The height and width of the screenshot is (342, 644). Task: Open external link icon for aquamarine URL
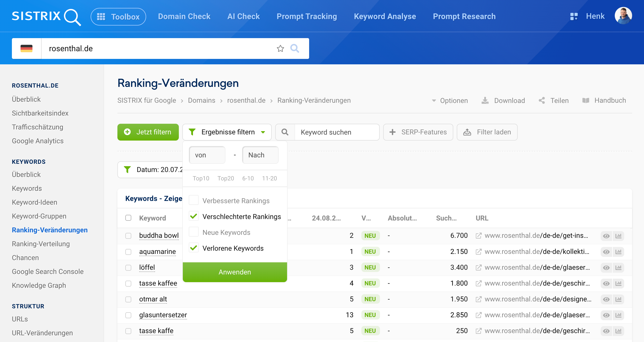coord(478,252)
